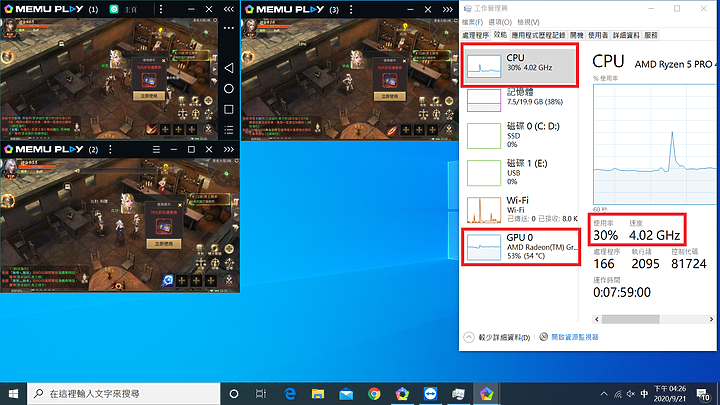Screen dimensions: 720x405
Task: Click the horizontal scrollbar thumb in CPU panel
Action: (x=630, y=319)
